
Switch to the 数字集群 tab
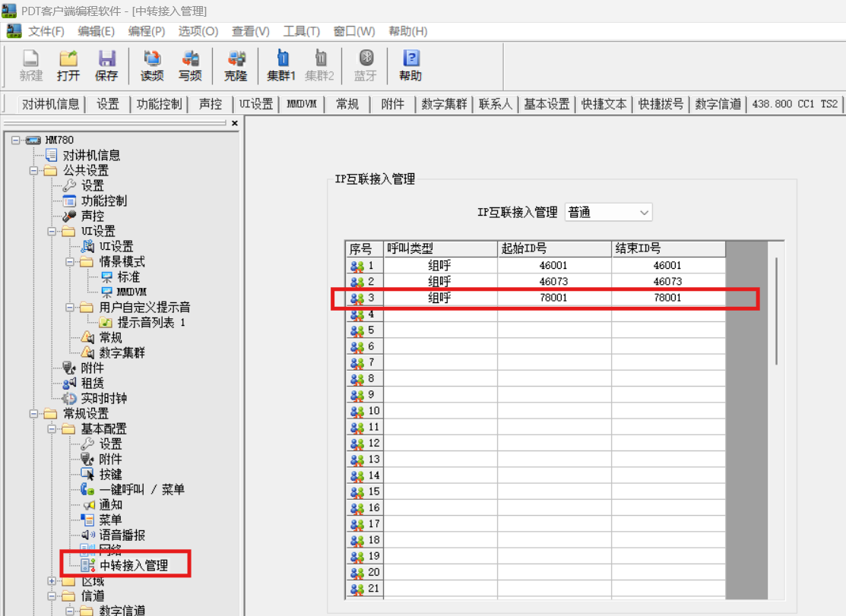[x=445, y=104]
